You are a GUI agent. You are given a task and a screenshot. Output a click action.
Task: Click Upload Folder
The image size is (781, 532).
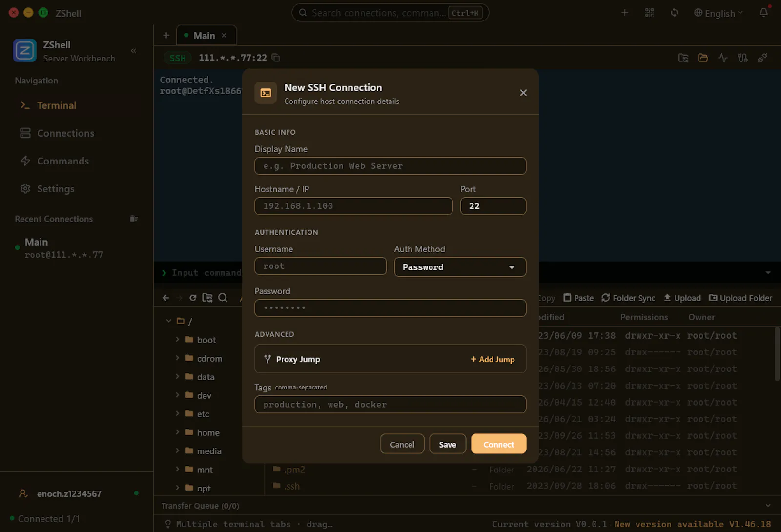740,298
